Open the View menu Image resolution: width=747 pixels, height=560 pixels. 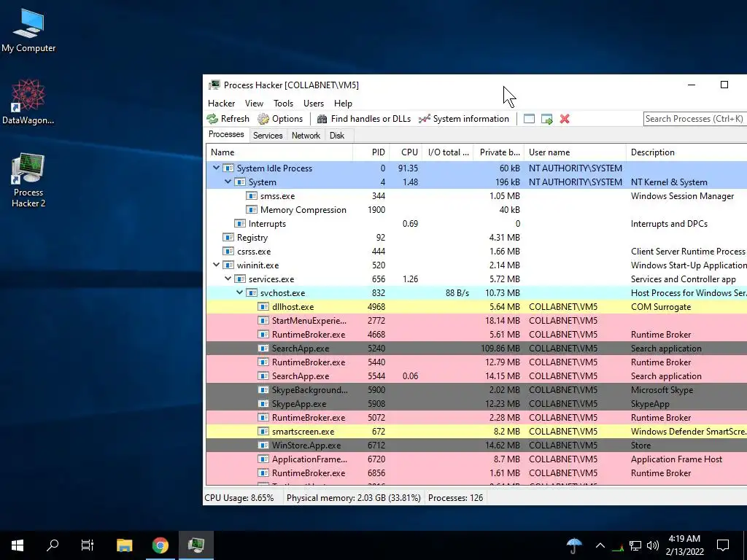click(x=254, y=104)
